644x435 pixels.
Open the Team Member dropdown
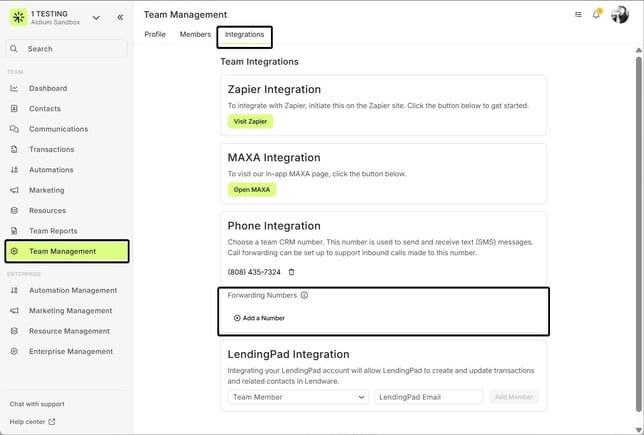point(299,397)
